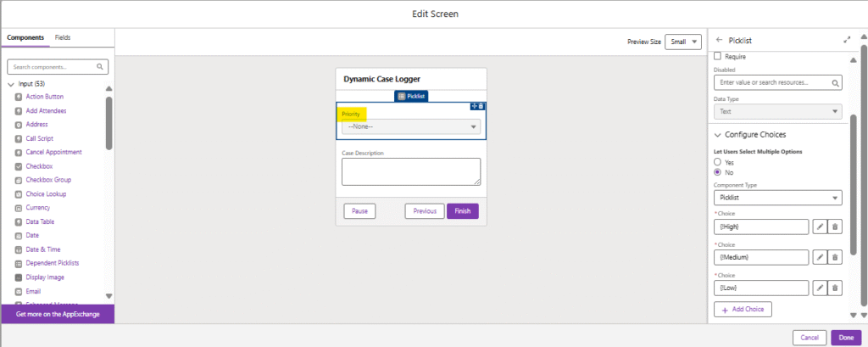The image size is (868, 347).
Task: Click the trash icon on the Priority picklist component
Action: (481, 106)
